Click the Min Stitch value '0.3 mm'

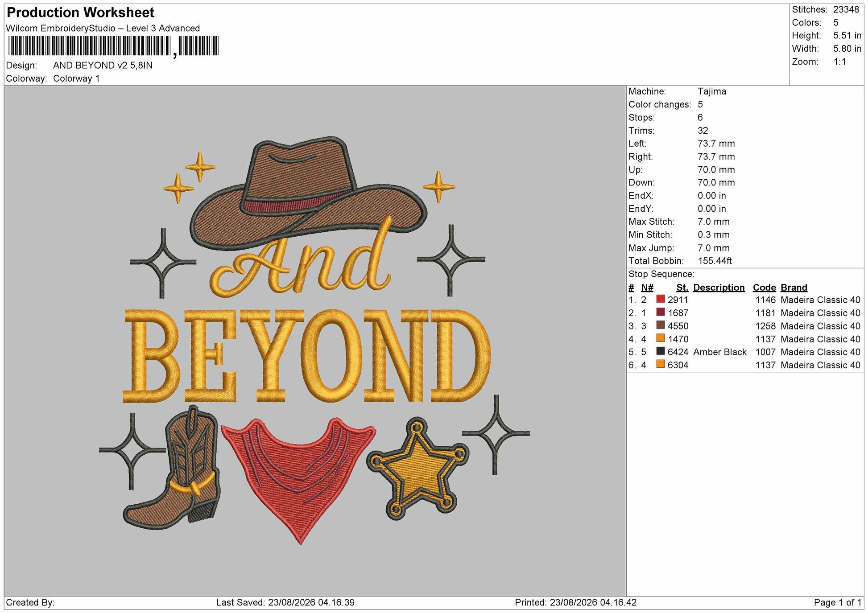pyautogui.click(x=714, y=235)
